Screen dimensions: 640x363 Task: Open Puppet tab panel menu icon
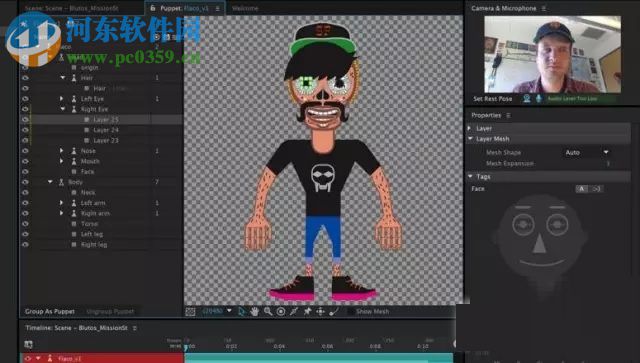tap(218, 8)
